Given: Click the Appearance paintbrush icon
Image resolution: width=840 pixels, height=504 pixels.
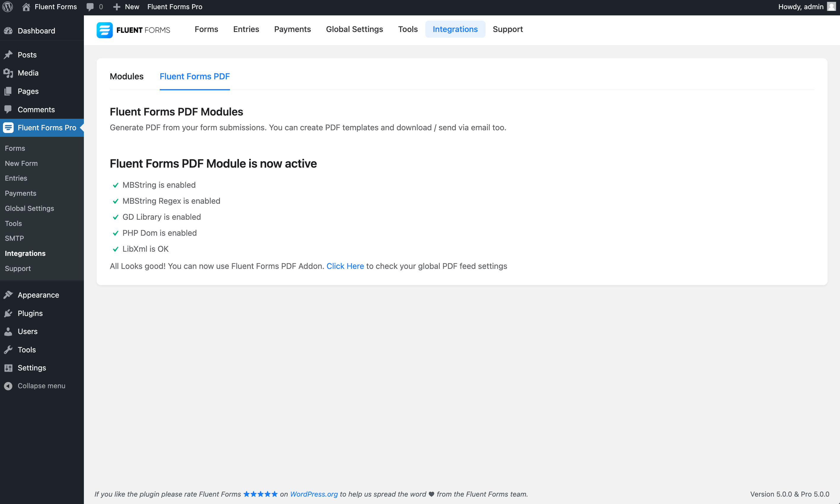Looking at the screenshot, I should [8, 295].
